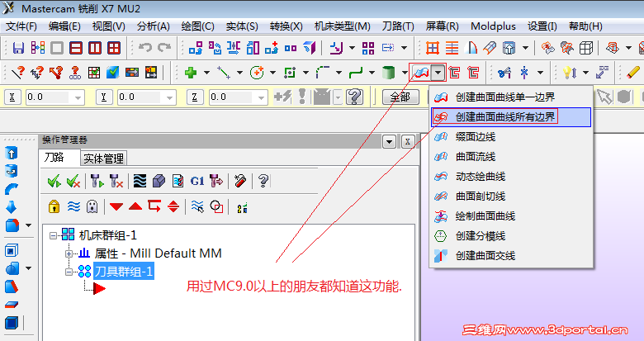Open dropdown arrow next to circle tool
Screen dimensions: 644x341
(272, 73)
